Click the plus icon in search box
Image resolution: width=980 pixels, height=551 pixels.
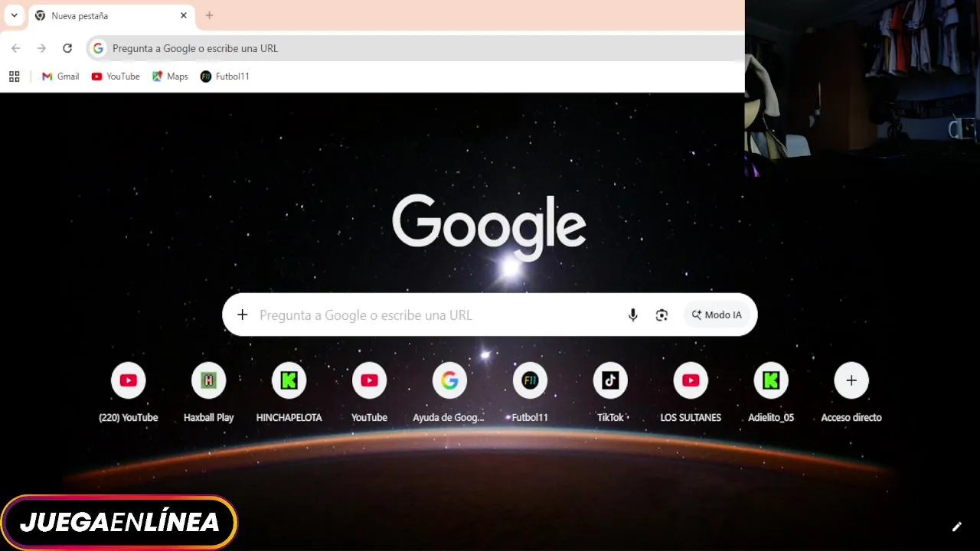point(242,315)
